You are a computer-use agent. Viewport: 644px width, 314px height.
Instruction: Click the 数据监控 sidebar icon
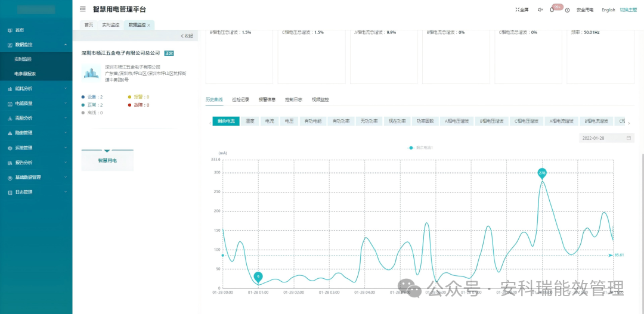click(10, 44)
